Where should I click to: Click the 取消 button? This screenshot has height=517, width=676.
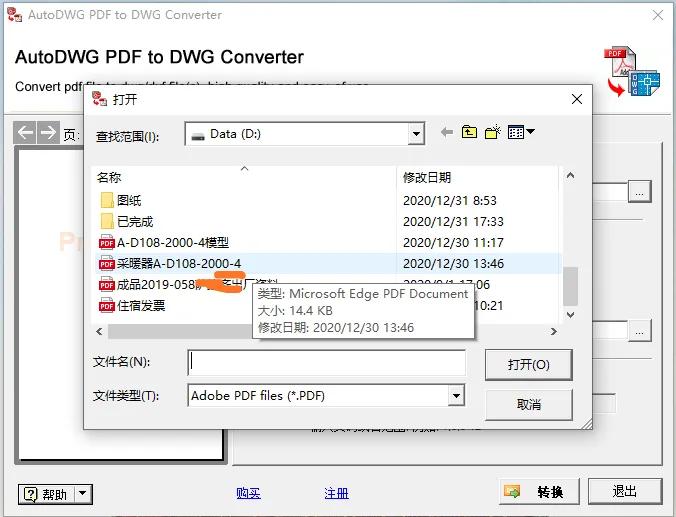tap(529, 404)
